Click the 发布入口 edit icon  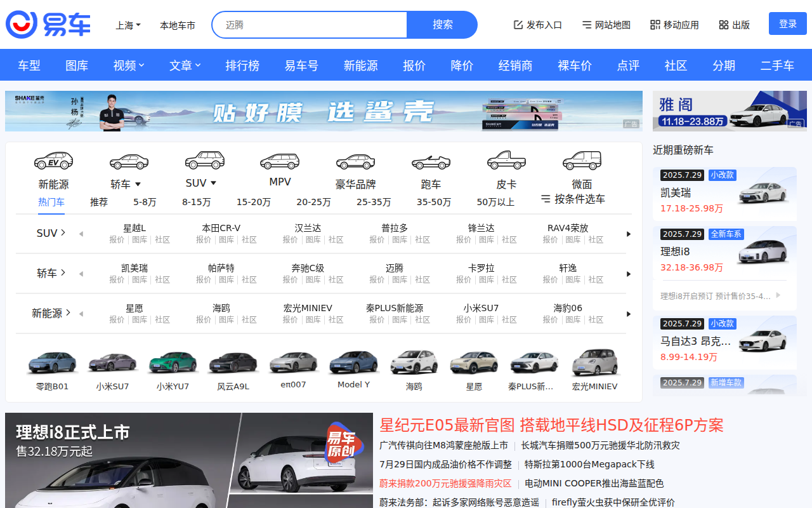coord(518,25)
